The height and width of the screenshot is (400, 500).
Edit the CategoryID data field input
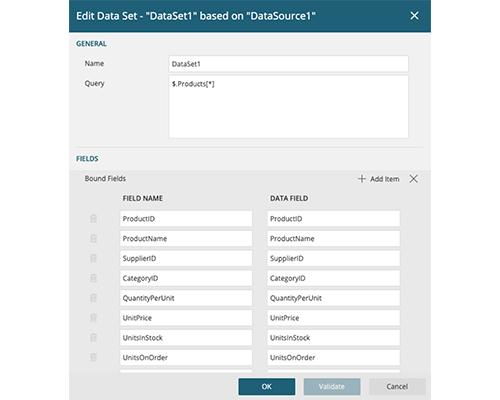point(334,278)
